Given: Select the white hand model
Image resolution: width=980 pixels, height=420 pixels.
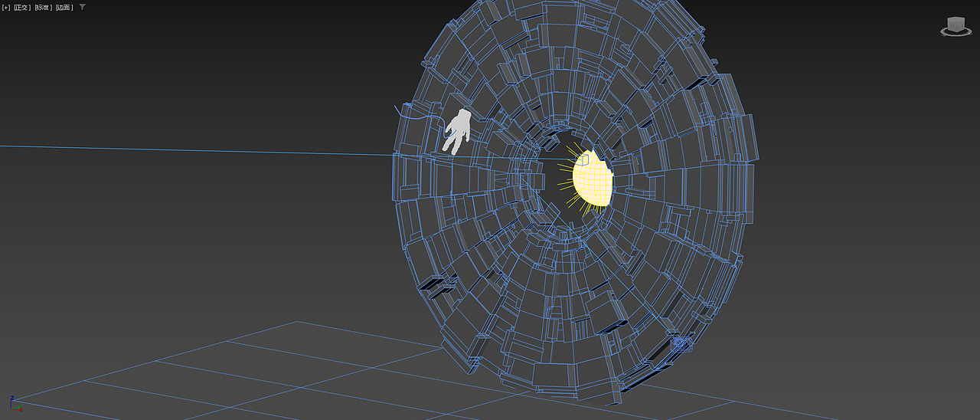Looking at the screenshot, I should pyautogui.click(x=458, y=132).
